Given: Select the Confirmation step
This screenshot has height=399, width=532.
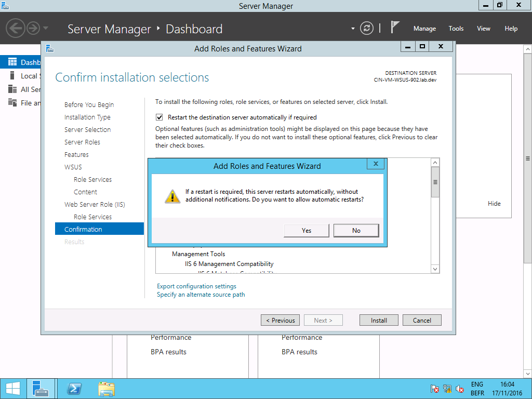Looking at the screenshot, I should (99, 229).
